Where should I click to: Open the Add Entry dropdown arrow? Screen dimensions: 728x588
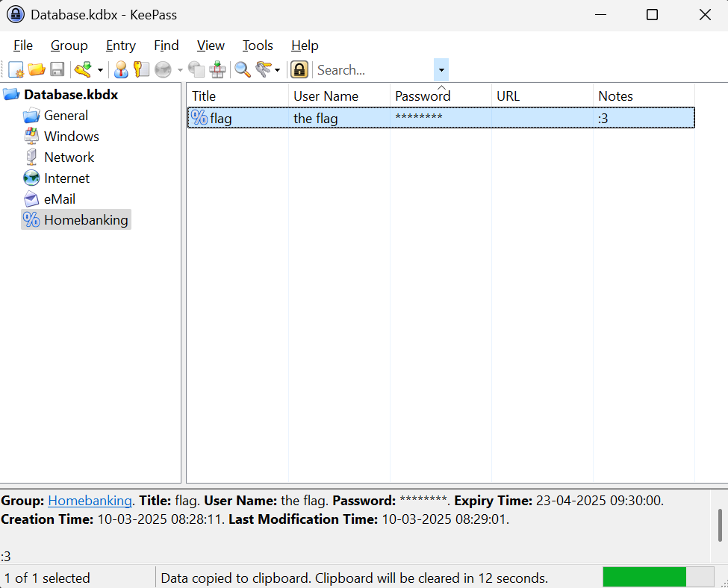pyautogui.click(x=100, y=70)
